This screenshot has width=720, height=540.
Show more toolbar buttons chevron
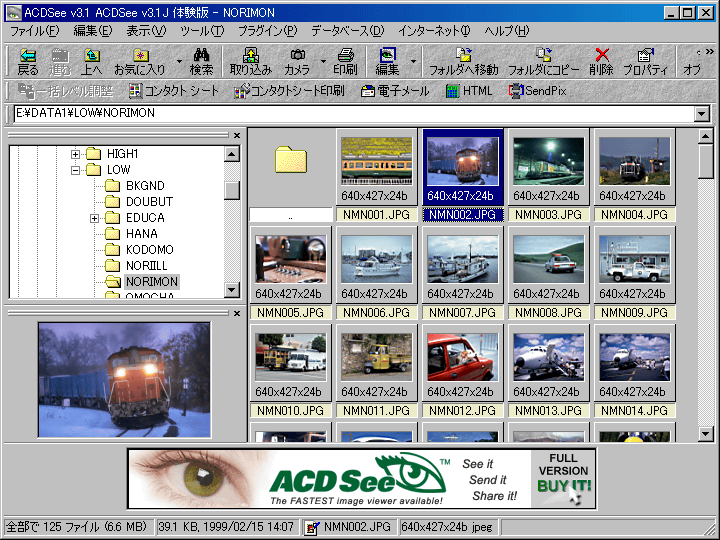tap(709, 51)
